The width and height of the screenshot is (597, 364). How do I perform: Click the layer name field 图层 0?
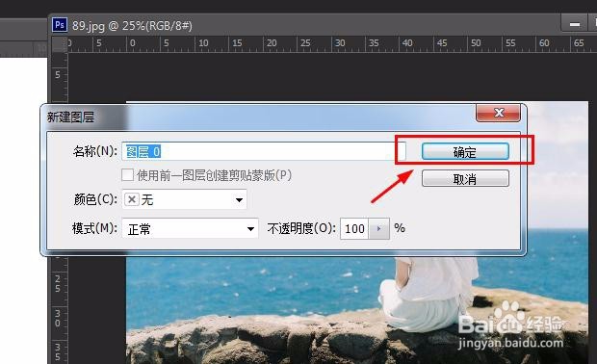point(264,151)
